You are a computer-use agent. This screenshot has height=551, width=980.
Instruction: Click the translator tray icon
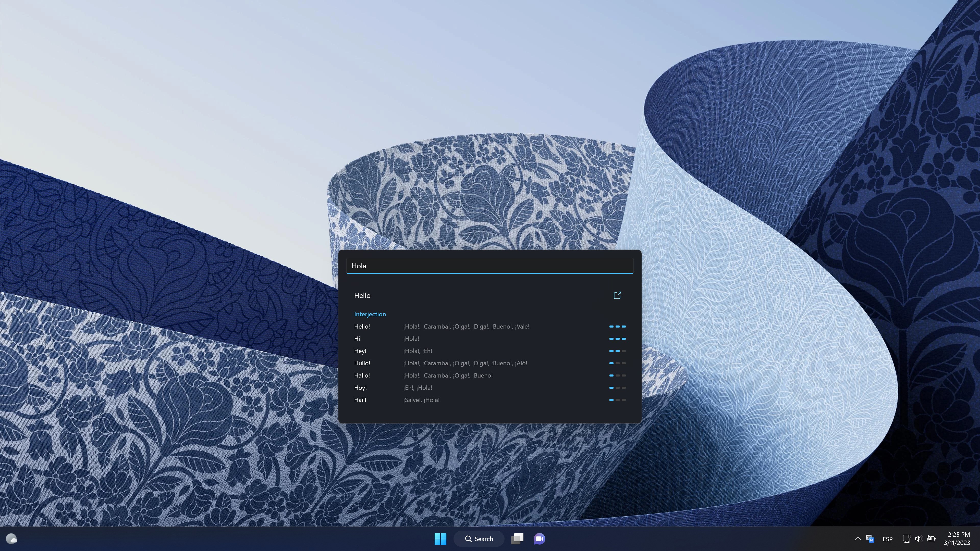[x=870, y=539]
